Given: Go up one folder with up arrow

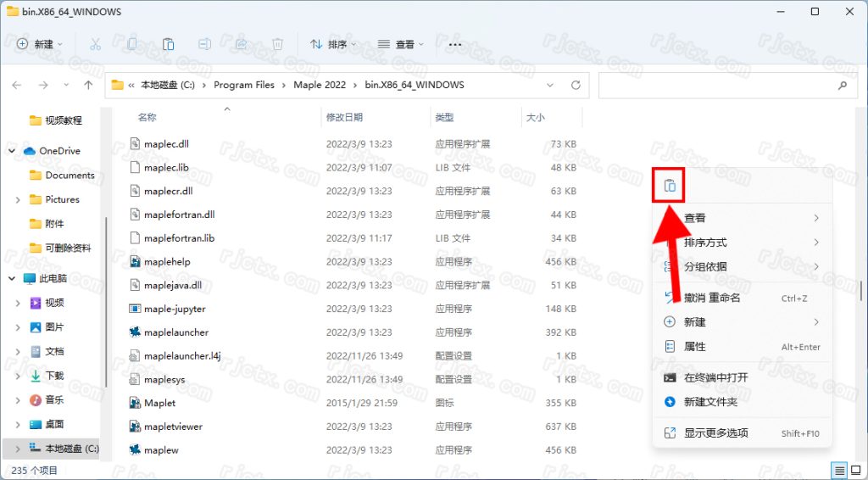Looking at the screenshot, I should pyautogui.click(x=88, y=86).
